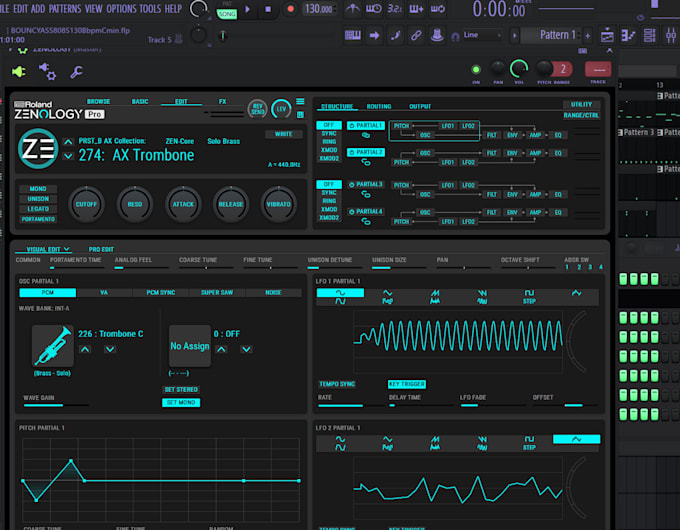680x530 pixels.
Task: Click the WRITE button
Action: click(283, 134)
